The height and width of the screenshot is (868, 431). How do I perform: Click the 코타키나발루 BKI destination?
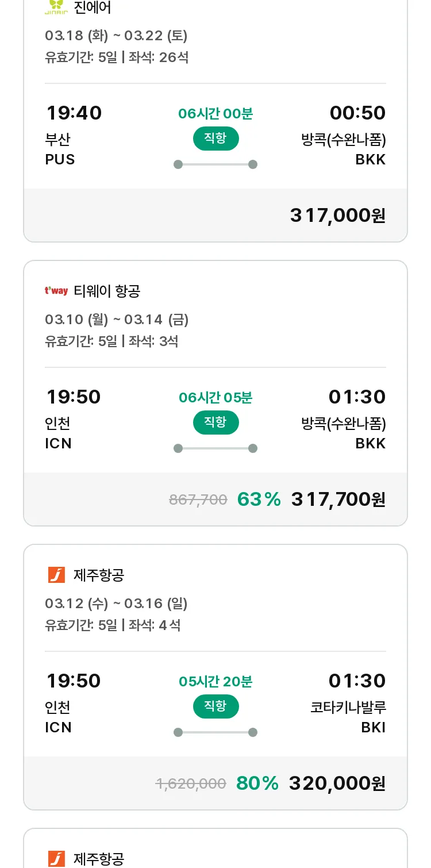point(348,717)
